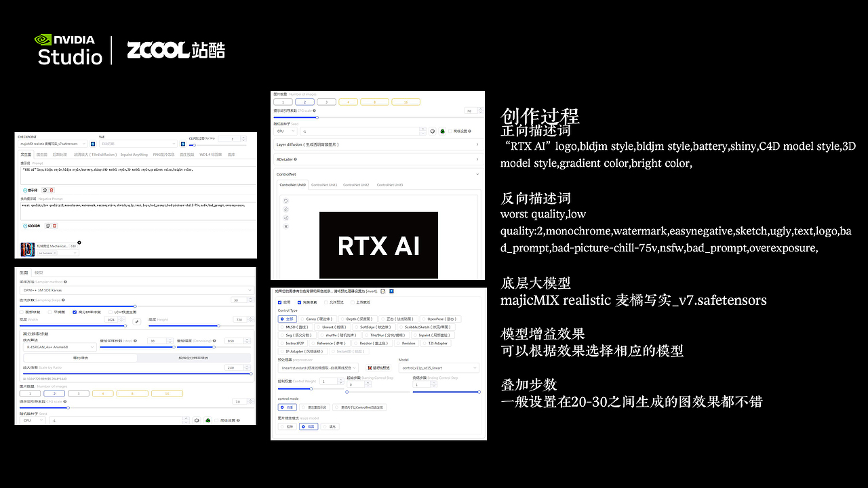Viewport: 868px width, 488px height.
Task: Open the Sampler method dropdown DPM++ 3M SDE Karras
Action: click(x=136, y=290)
